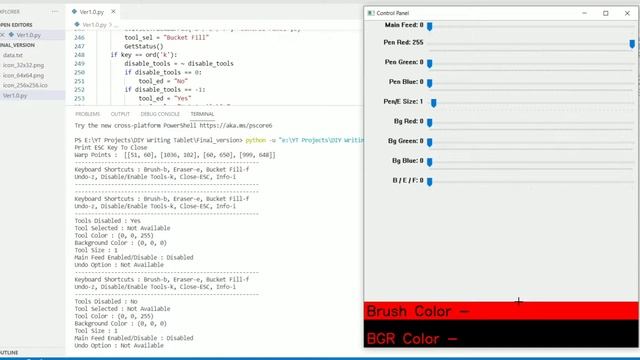640x360 pixels.
Task: Click the 'Main Feed: 0' label
Action: 404,25
